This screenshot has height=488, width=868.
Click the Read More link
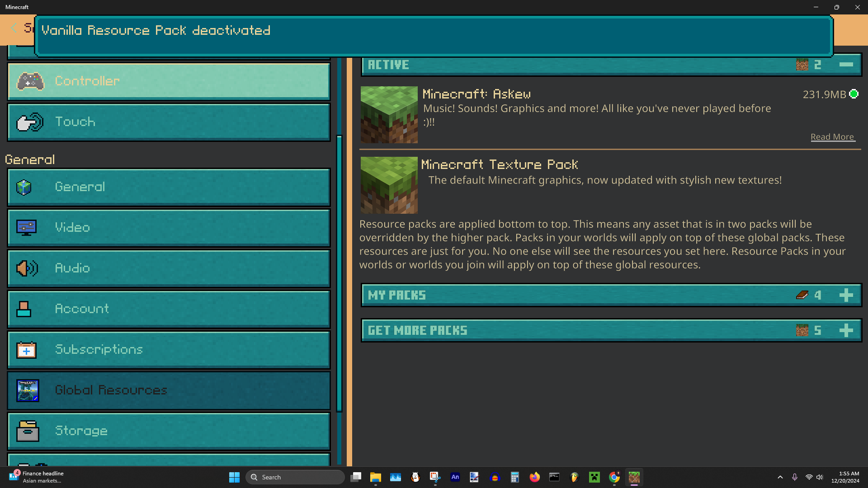click(x=832, y=137)
